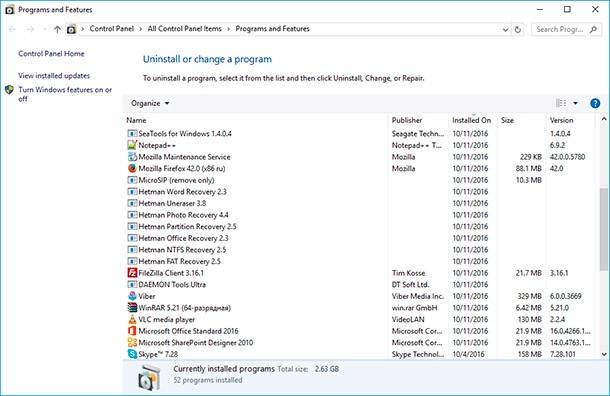Sort the list by Name column

click(136, 120)
